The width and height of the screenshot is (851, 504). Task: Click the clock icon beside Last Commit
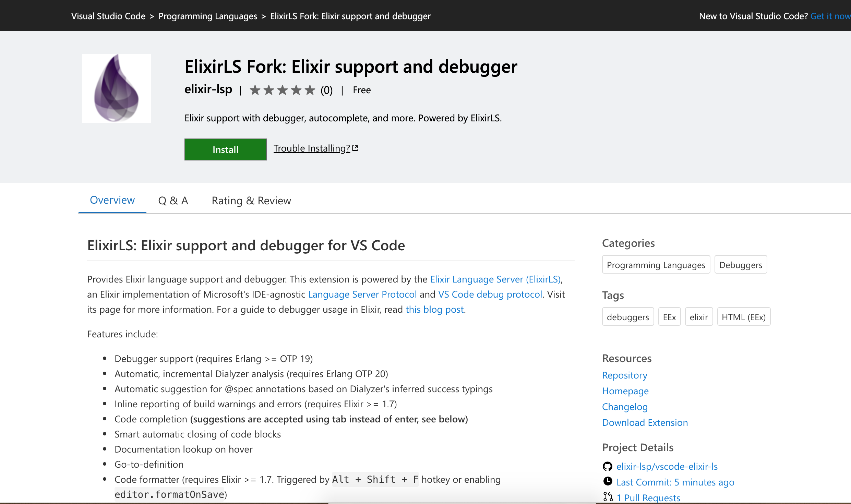click(x=607, y=482)
